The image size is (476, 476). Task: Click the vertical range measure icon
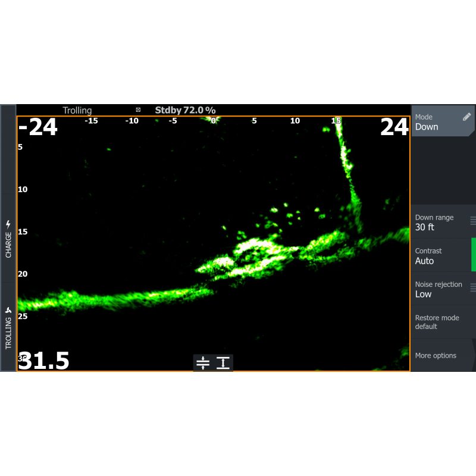pos(223,363)
